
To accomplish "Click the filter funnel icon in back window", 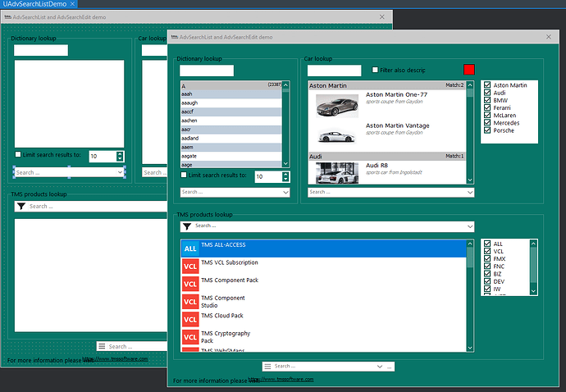I will point(21,206).
